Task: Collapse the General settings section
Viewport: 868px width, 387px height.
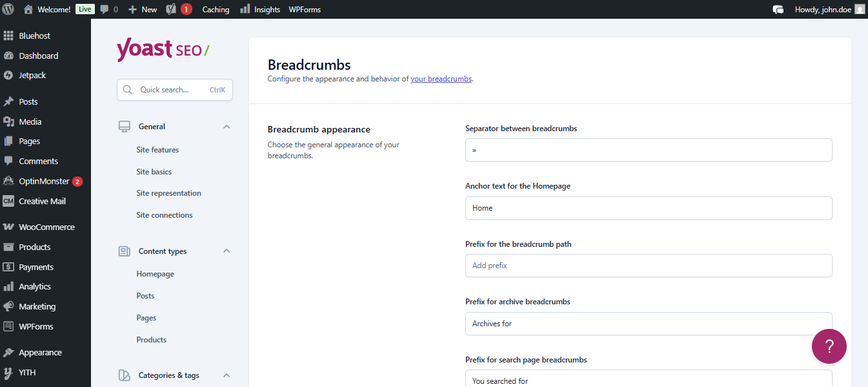Action: (x=227, y=126)
